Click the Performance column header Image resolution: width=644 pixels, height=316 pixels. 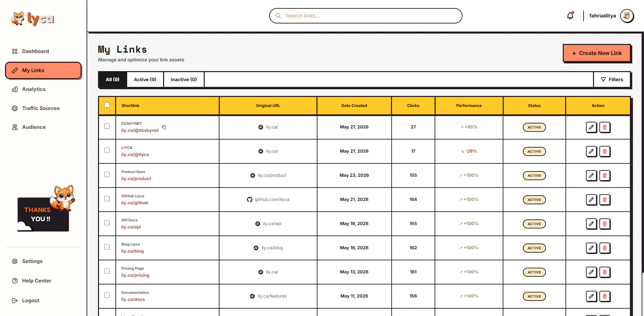pos(469,106)
